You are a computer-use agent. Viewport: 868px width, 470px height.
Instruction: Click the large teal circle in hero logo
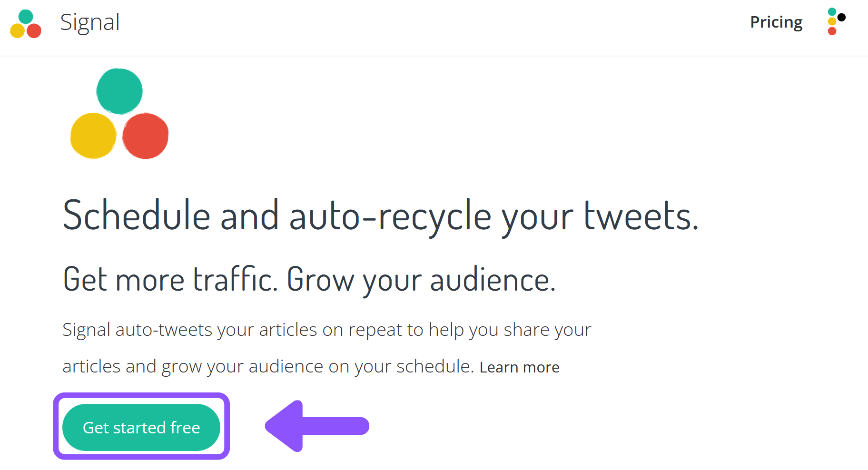click(x=119, y=91)
